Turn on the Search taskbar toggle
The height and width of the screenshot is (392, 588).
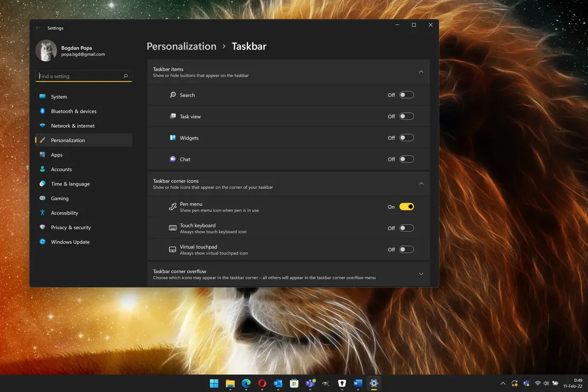pyautogui.click(x=406, y=95)
